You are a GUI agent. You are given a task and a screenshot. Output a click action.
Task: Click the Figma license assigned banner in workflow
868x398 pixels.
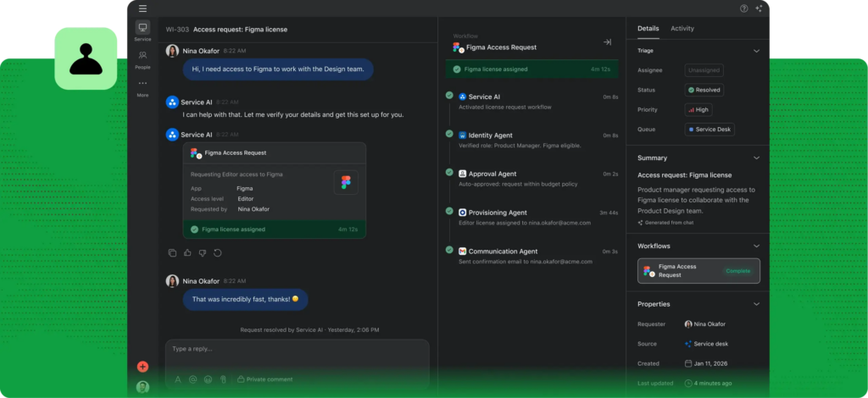532,69
